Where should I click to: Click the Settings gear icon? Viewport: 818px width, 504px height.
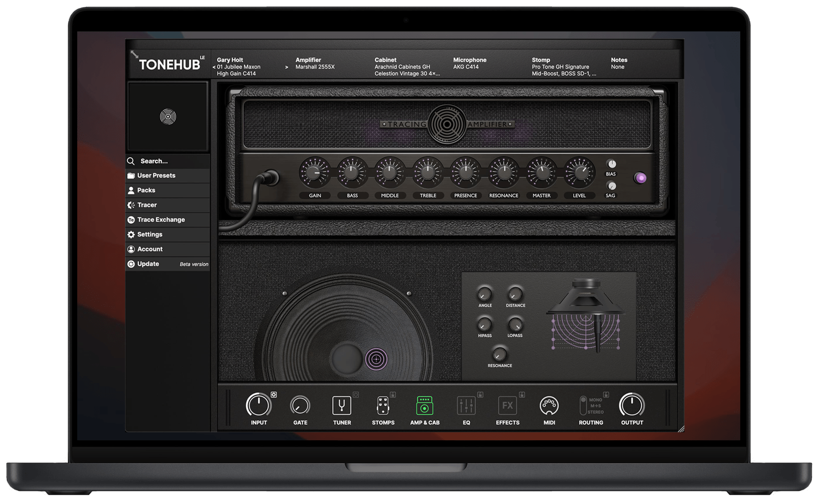(x=131, y=235)
